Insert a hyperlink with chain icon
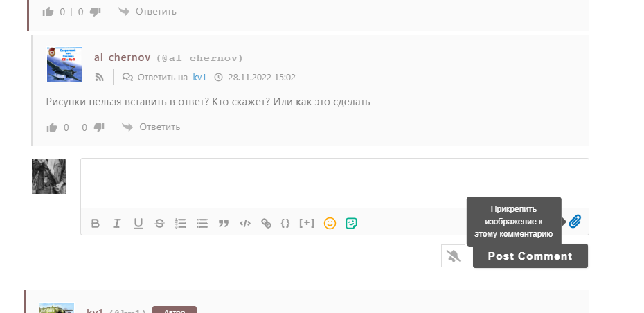 (266, 224)
